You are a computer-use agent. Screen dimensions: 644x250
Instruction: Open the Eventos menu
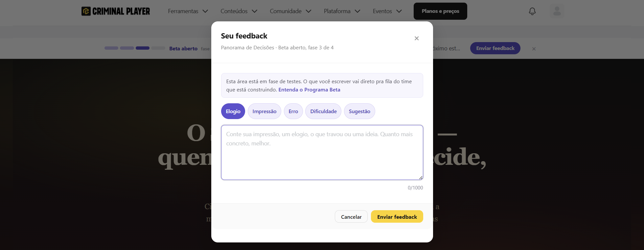387,11
